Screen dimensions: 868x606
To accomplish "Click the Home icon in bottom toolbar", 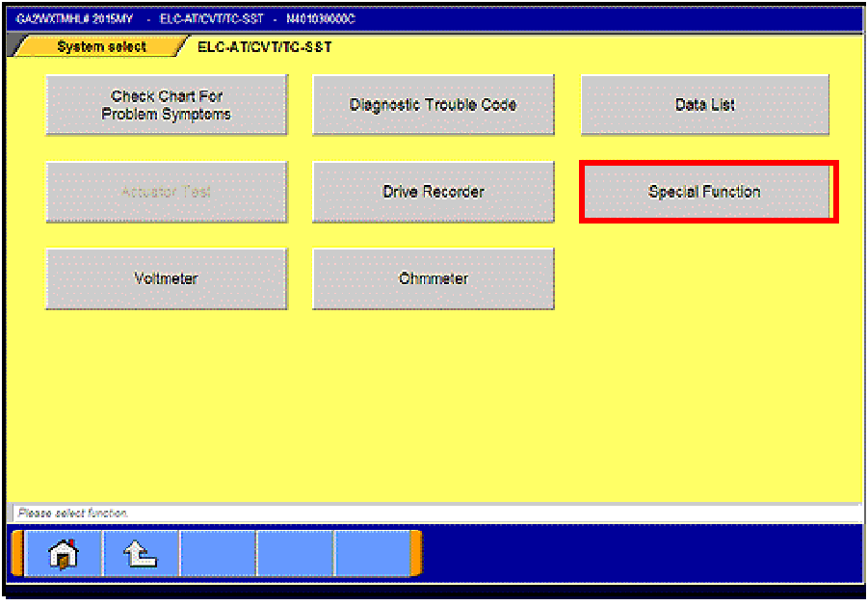I will 63,553.
